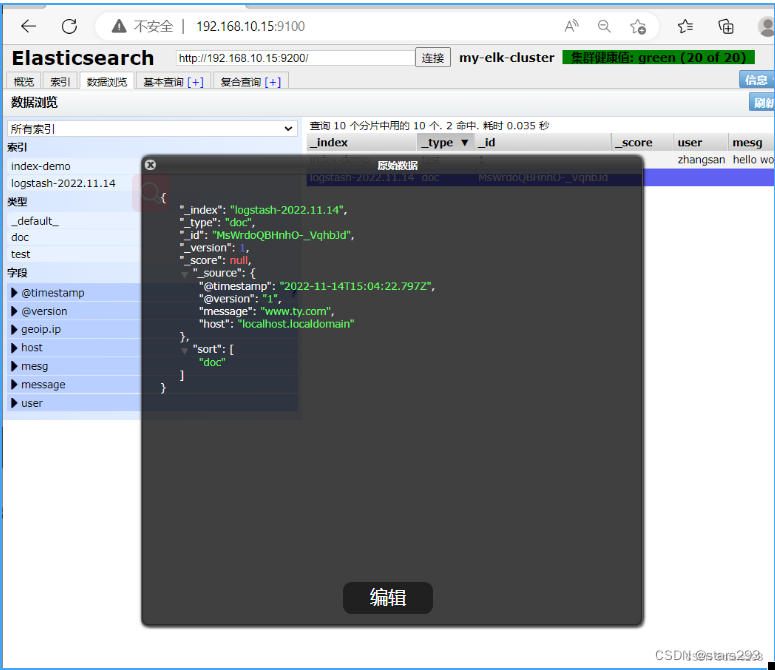Viewport: 775px width, 670px height.
Task: Add a new 复合查询 tab with [+]
Action: (x=272, y=82)
